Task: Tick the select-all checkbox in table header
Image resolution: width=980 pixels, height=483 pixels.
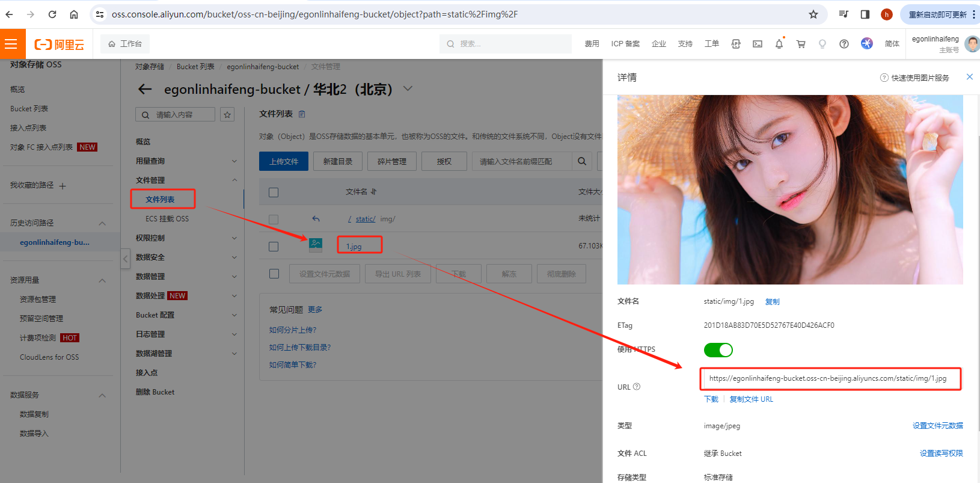Action: [x=274, y=192]
